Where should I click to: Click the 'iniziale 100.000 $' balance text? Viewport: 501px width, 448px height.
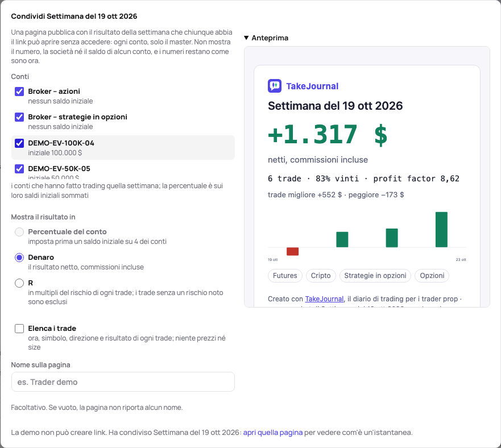click(55, 153)
